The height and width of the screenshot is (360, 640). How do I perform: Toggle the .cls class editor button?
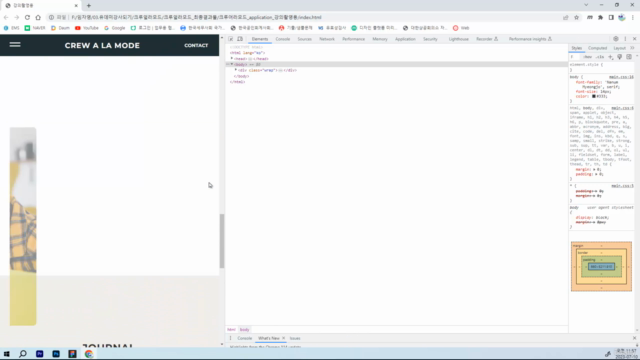600,57
